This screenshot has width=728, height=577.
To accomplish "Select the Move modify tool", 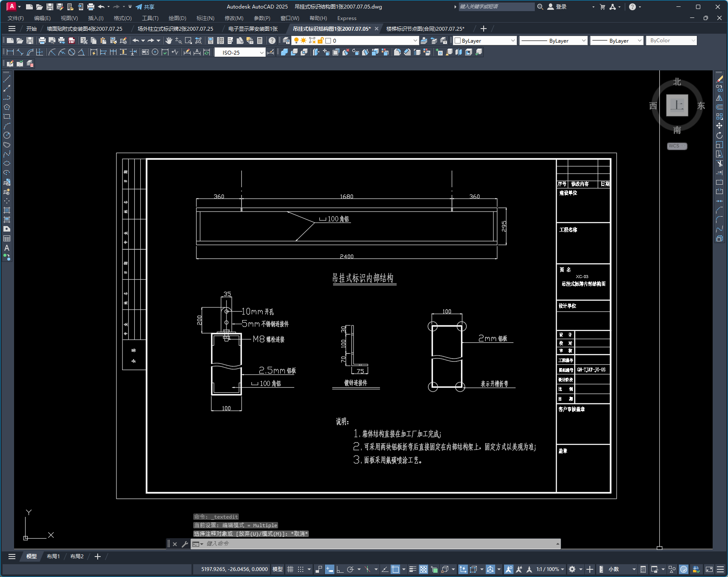I will click(x=719, y=126).
